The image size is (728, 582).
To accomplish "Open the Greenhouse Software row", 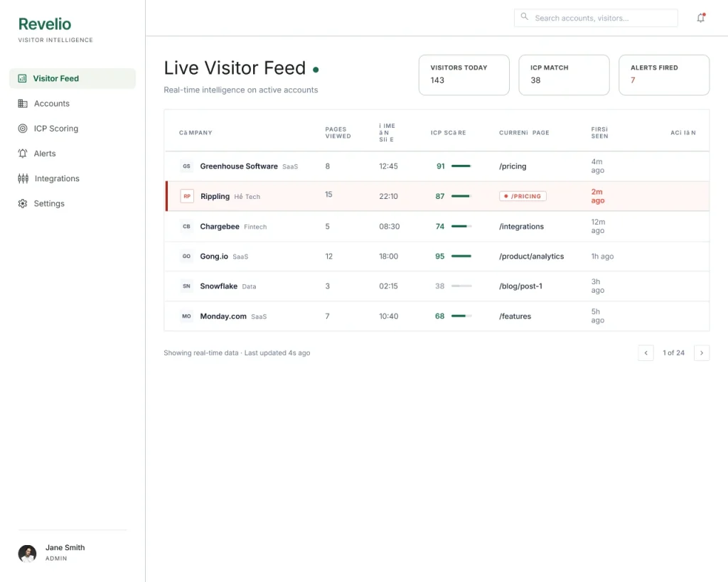I will 437,166.
